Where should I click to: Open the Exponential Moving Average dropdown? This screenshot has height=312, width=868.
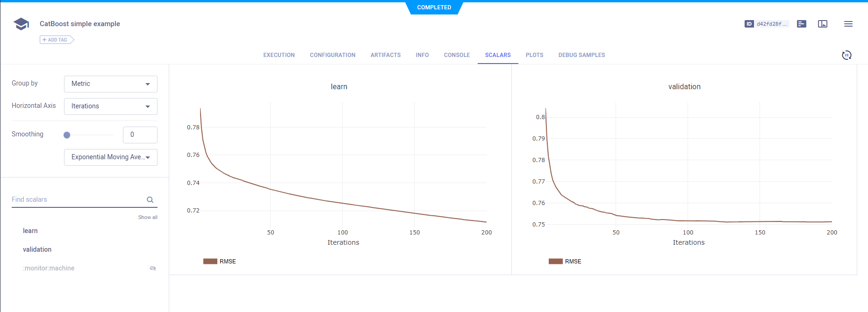(x=110, y=157)
